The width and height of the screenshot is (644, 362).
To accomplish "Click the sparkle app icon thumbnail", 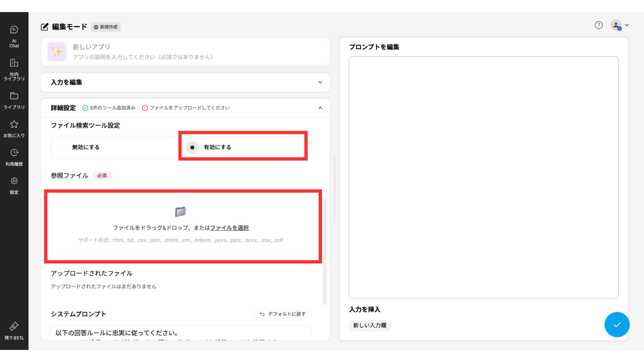I will pos(57,52).
